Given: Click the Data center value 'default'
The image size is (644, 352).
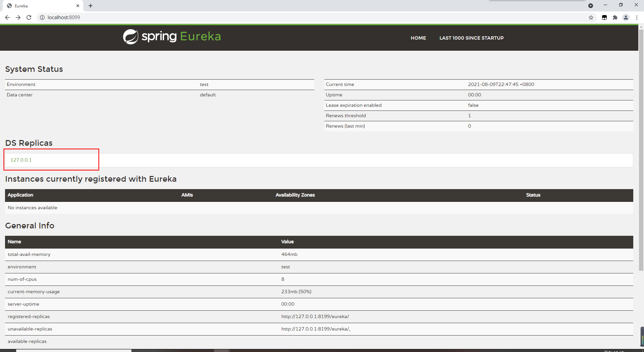Looking at the screenshot, I should 208,95.
